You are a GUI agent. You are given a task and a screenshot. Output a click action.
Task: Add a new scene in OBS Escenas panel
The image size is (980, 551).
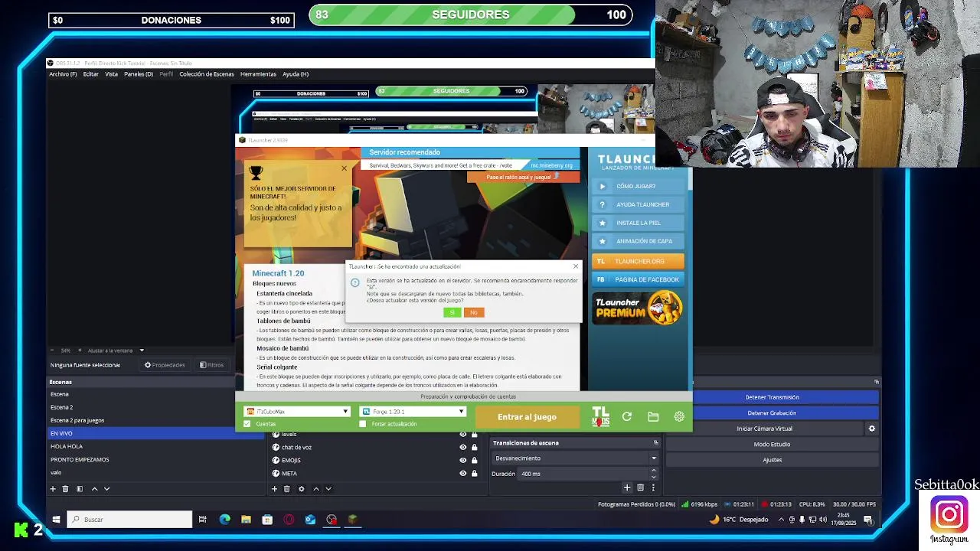point(54,489)
